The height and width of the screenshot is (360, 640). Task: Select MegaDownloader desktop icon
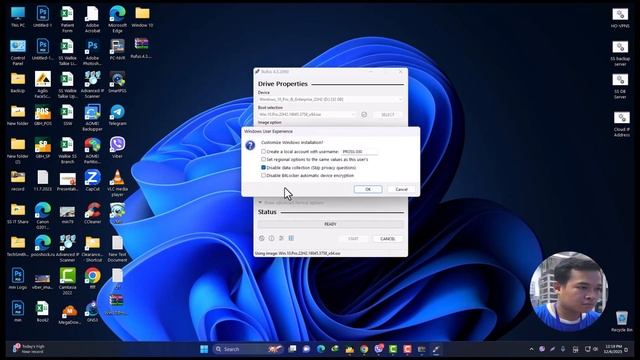(69, 314)
